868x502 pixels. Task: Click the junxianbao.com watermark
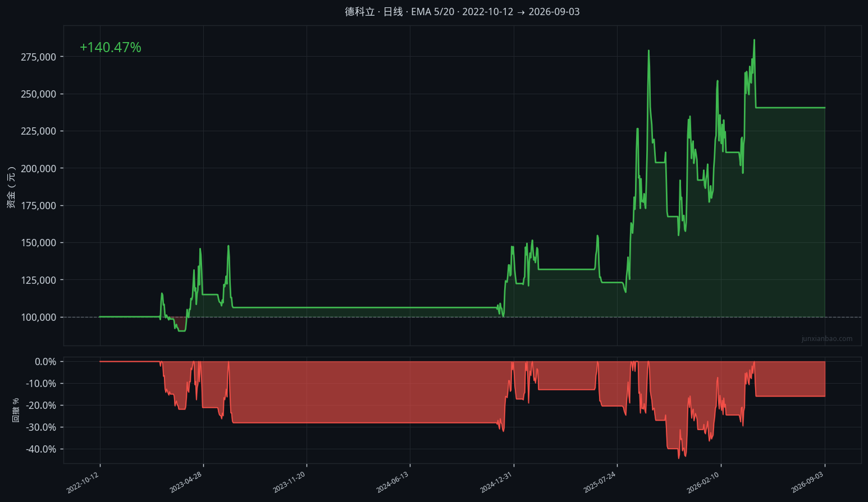[x=827, y=339]
